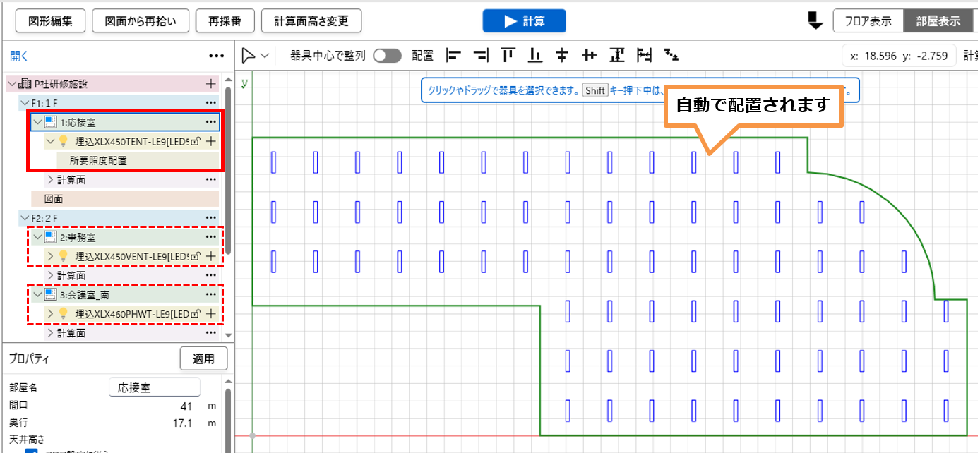Image resolution: width=980 pixels, height=453 pixels.
Task: Align selected fixtures to the top edge
Action: [x=508, y=55]
